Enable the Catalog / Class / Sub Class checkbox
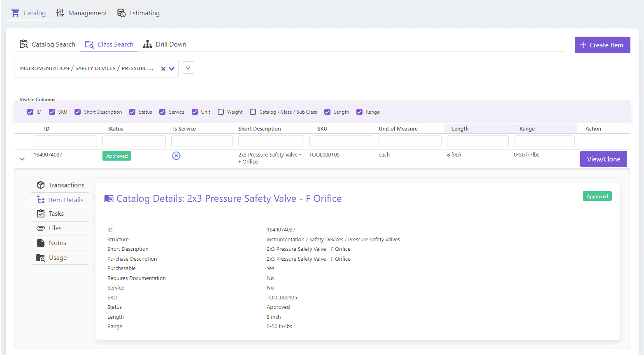Viewport: 644px width, 355px height. click(253, 112)
